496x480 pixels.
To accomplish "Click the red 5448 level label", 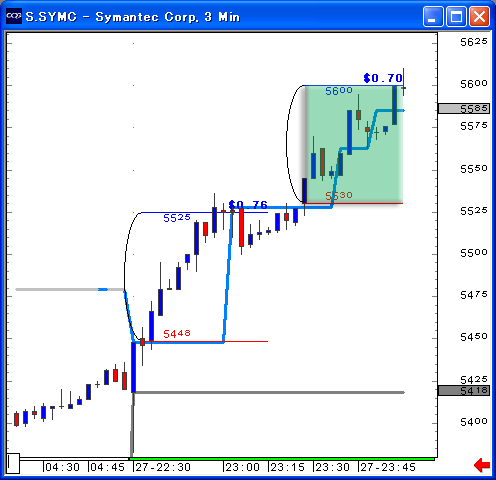I will [x=177, y=333].
